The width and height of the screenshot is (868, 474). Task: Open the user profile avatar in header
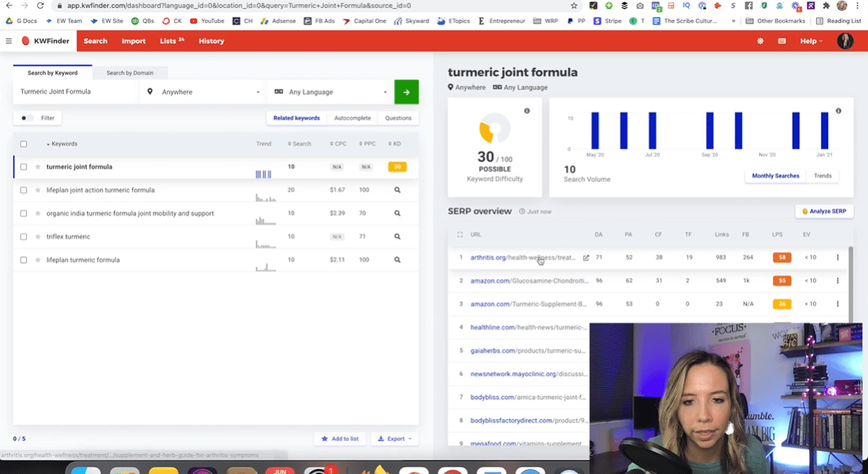[845, 41]
